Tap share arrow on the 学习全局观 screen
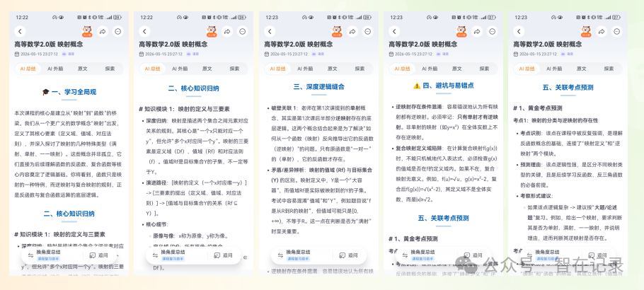This screenshot has width=644, height=290. [x=103, y=31]
